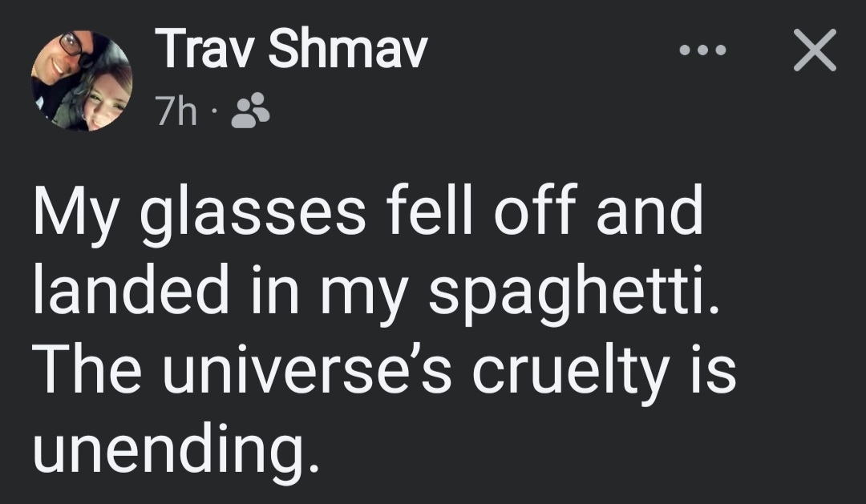Click the final word "unending."

coord(171,450)
